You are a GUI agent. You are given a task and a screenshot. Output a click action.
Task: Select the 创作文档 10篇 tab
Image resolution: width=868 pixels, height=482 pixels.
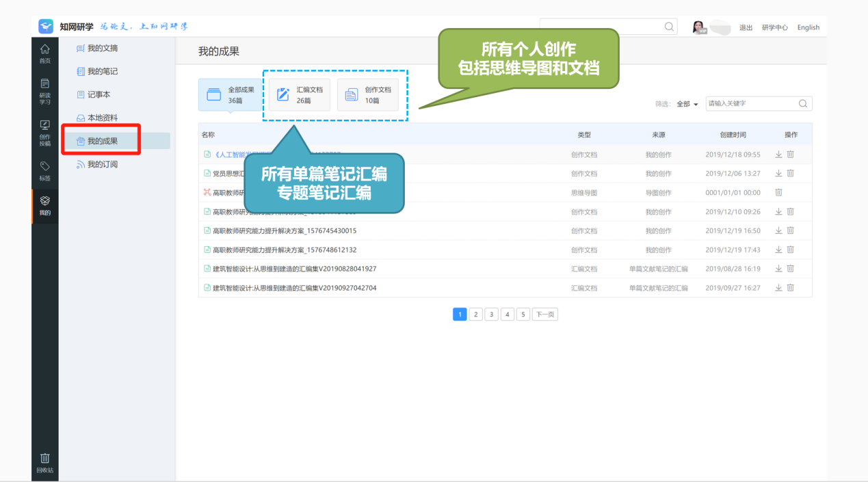[368, 94]
